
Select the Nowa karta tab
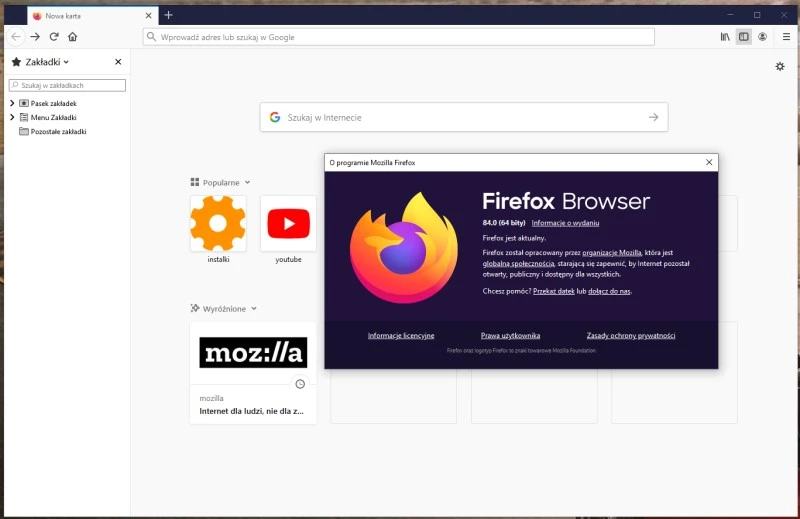pos(92,16)
